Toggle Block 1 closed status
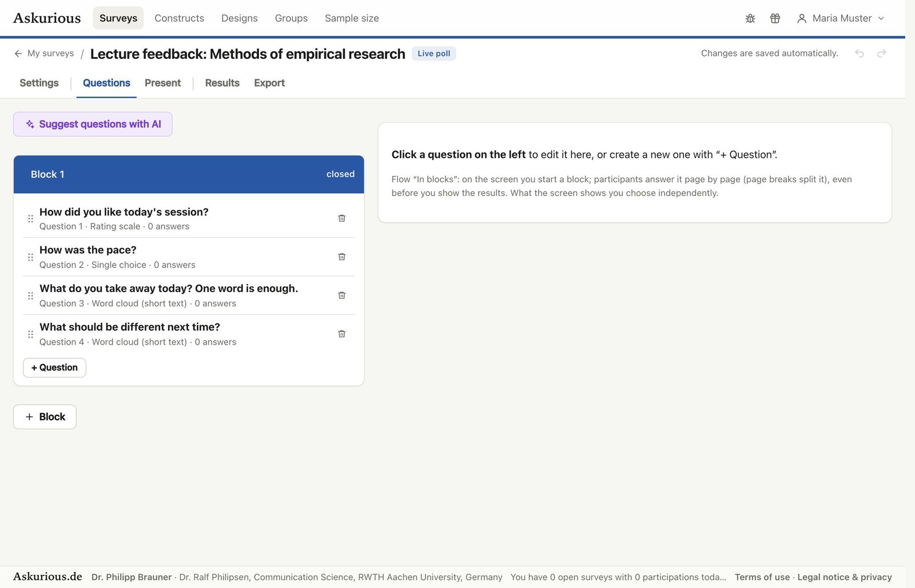The image size is (915, 588). (340, 174)
